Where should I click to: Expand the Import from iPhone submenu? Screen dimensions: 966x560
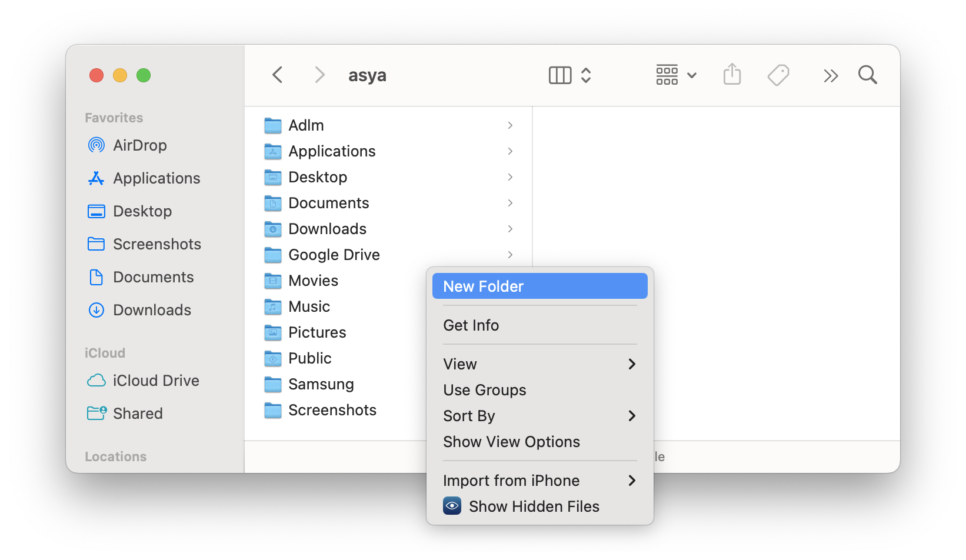540,481
